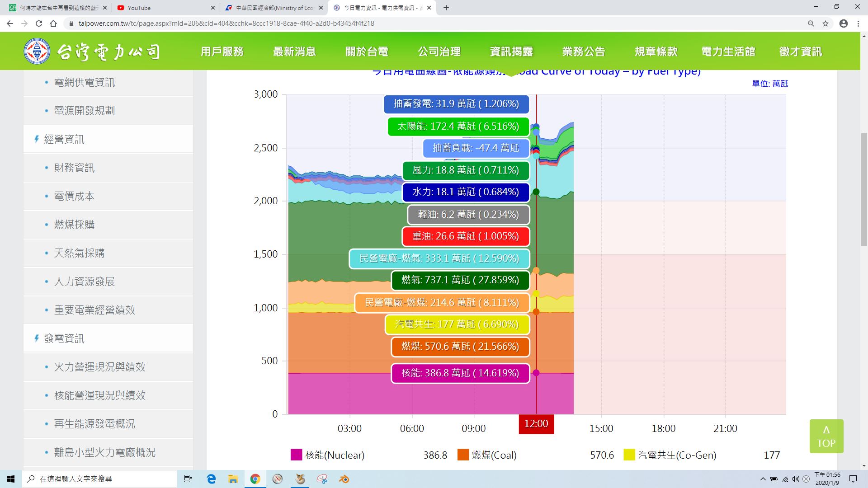This screenshot has height=488, width=868.
Task: Open the 離島小型火力電廠概況 sidebar link
Action: (104, 452)
